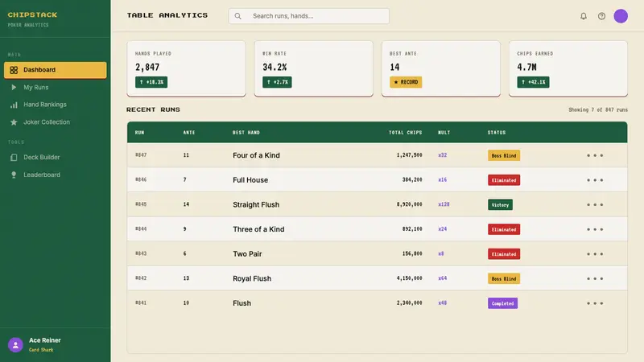
Task: Click the Ace Reiner profile name
Action: pyautogui.click(x=45, y=340)
